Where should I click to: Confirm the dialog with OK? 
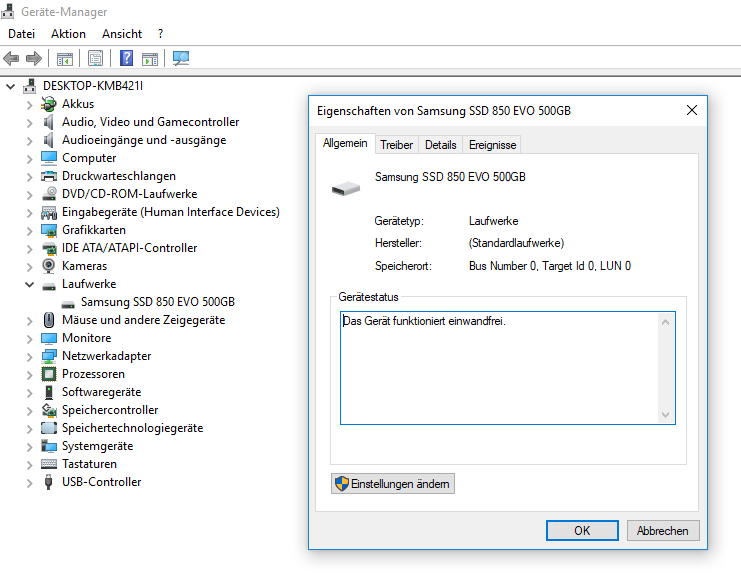tap(582, 530)
